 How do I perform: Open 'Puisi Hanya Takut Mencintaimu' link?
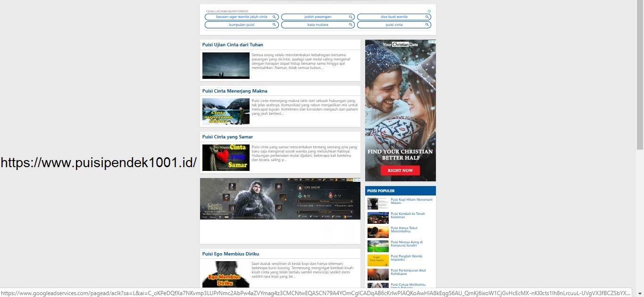pyautogui.click(x=404, y=229)
